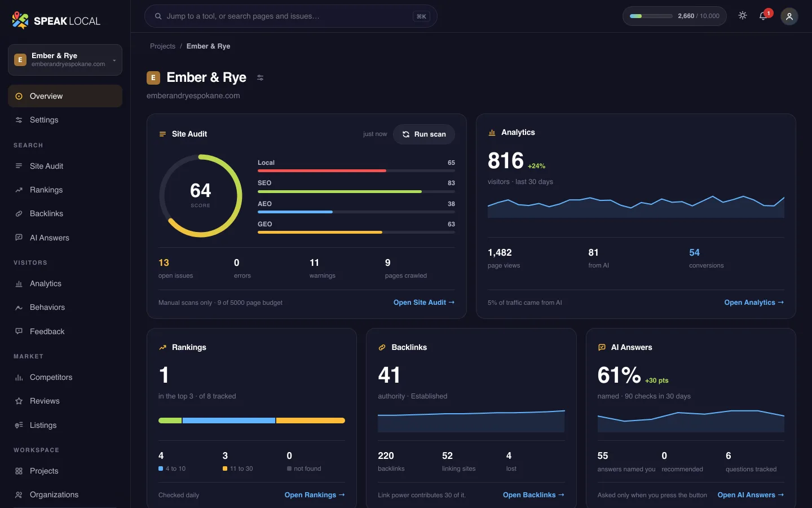This screenshot has width=812, height=508.
Task: Open Behaviors in sidebar
Action: tap(65, 307)
